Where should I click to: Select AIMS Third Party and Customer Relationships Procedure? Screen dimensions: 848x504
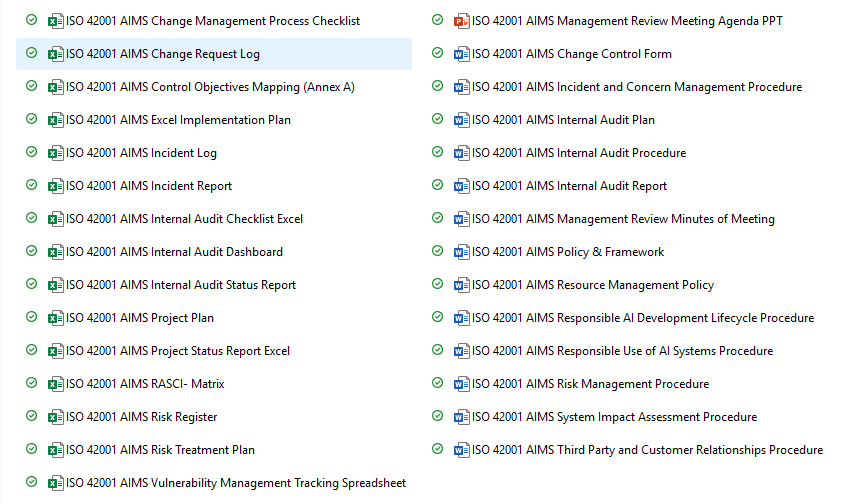click(x=647, y=450)
